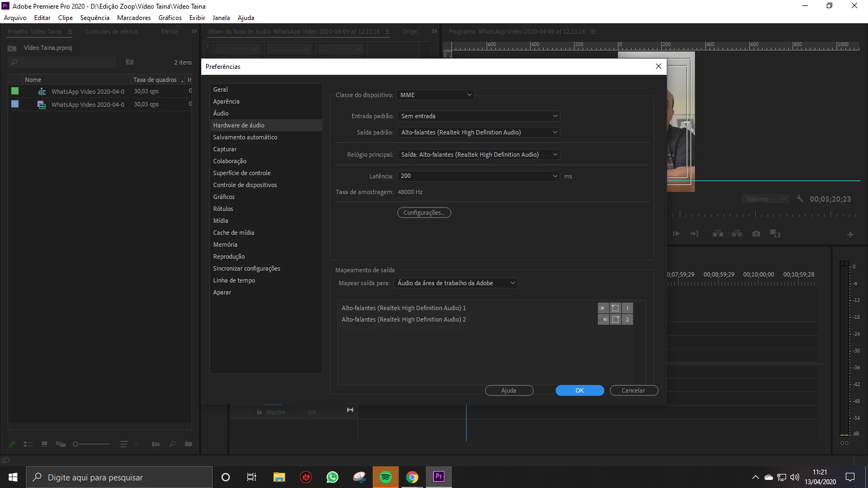The width and height of the screenshot is (868, 488).
Task: Click the Export Frame camera icon
Action: coord(756,234)
